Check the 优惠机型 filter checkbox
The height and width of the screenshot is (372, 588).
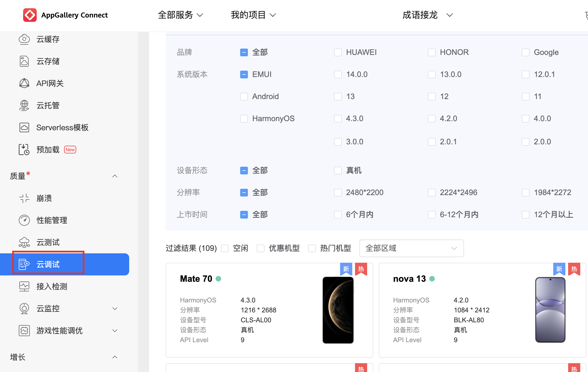click(261, 248)
